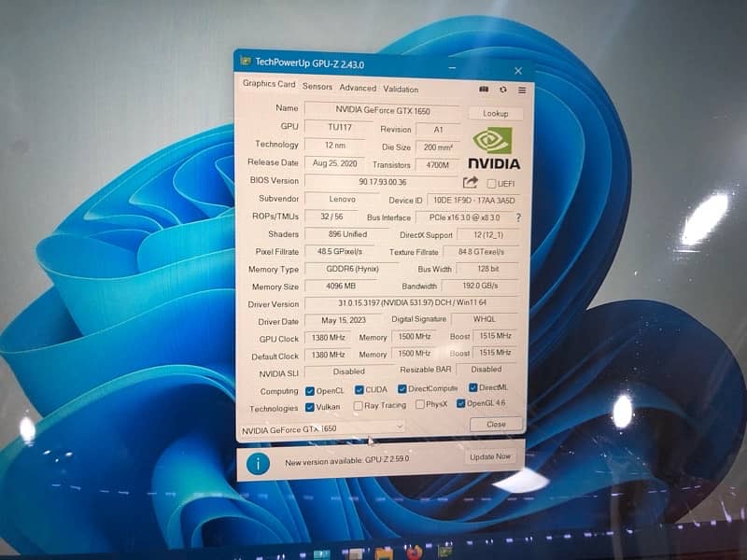Image resolution: width=747 pixels, height=560 pixels.
Task: Click the Bus Interface value PCIe x16 3.0 @ x8 3.0
Action: (x=464, y=217)
